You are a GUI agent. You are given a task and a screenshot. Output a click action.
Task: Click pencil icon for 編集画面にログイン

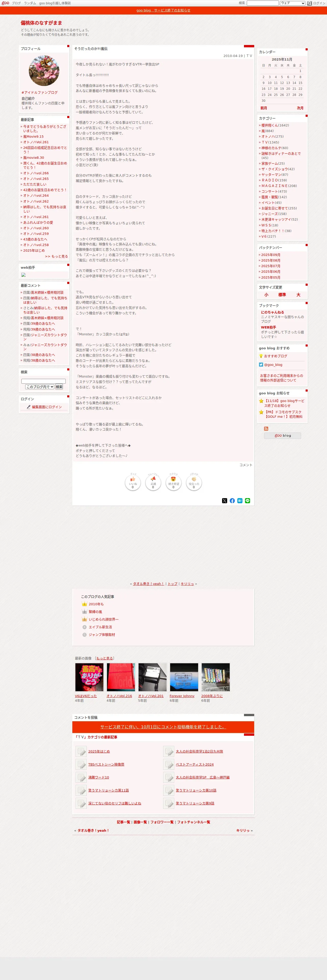point(29,407)
